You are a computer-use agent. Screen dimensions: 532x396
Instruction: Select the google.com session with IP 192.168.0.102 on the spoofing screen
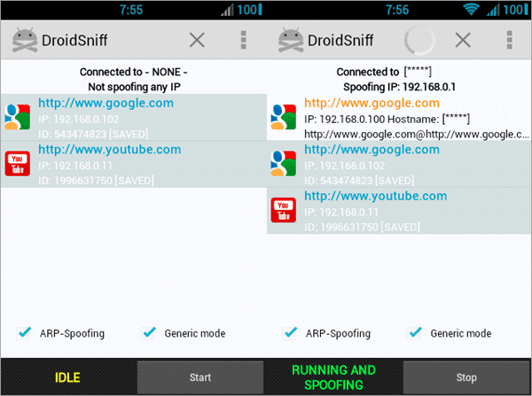click(x=372, y=150)
